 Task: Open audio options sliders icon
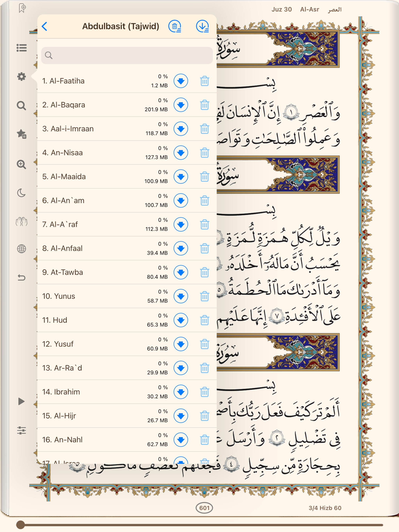21,430
